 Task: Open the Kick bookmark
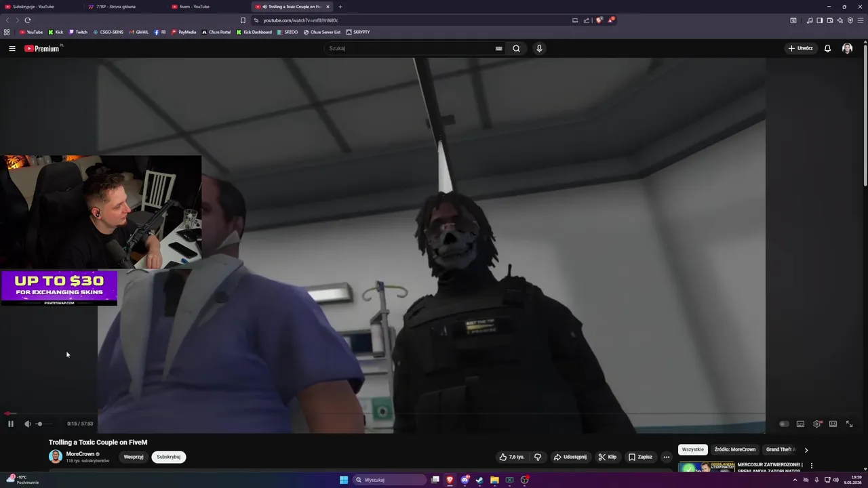(56, 32)
